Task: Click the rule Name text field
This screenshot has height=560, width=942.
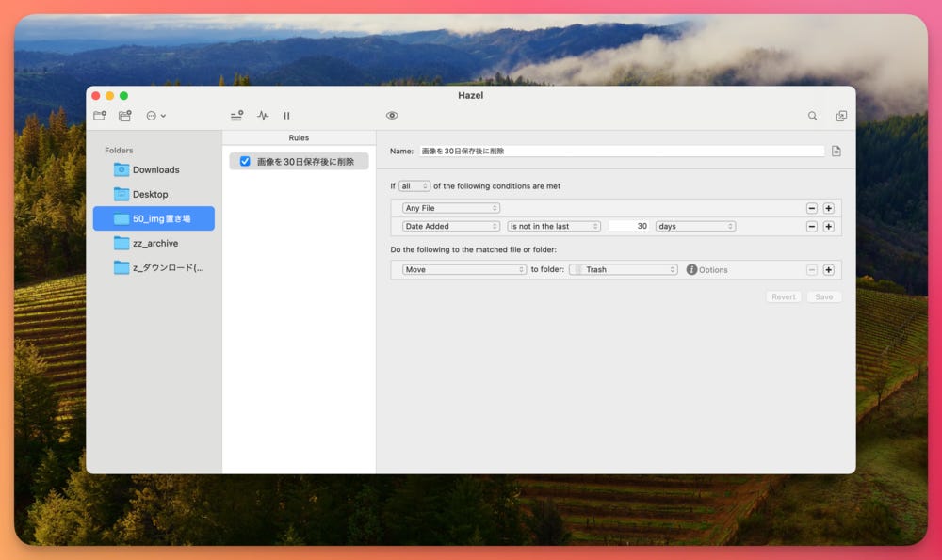Action: [622, 152]
